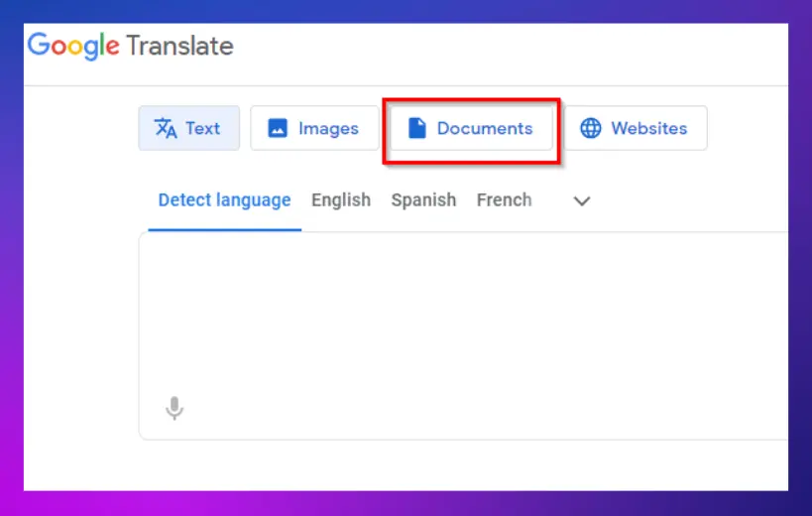Click the globe icon on Websites button
The image size is (812, 516).
(x=591, y=129)
